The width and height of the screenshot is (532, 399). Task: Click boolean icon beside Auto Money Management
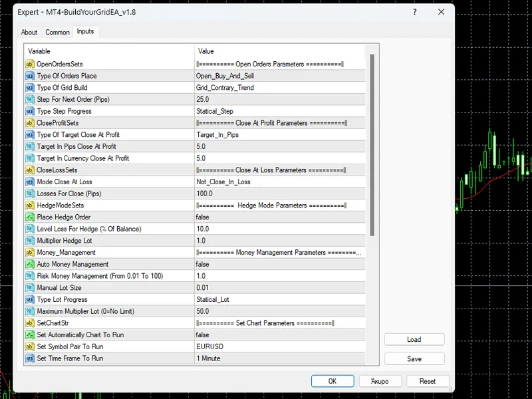30,264
